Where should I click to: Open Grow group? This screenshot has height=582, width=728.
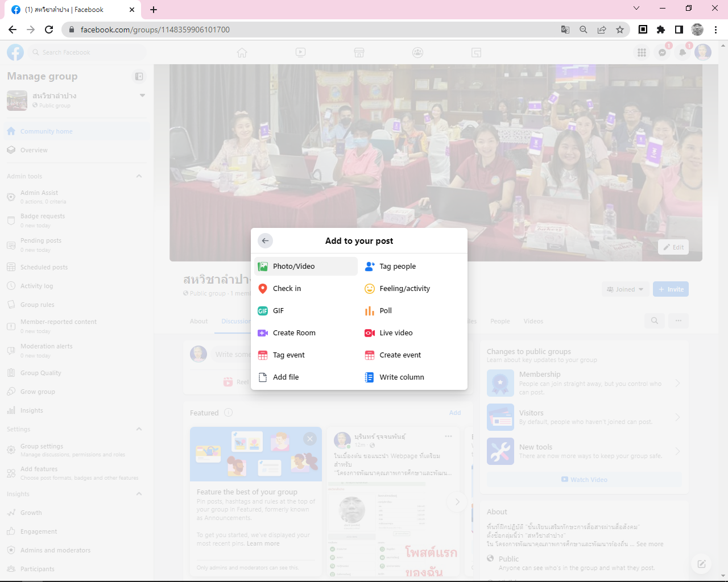coord(77,392)
